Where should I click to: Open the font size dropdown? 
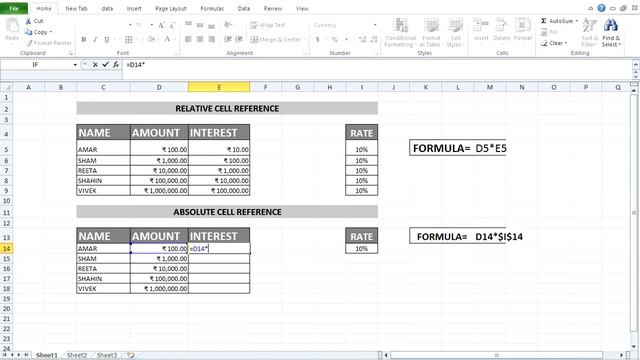(x=151, y=25)
